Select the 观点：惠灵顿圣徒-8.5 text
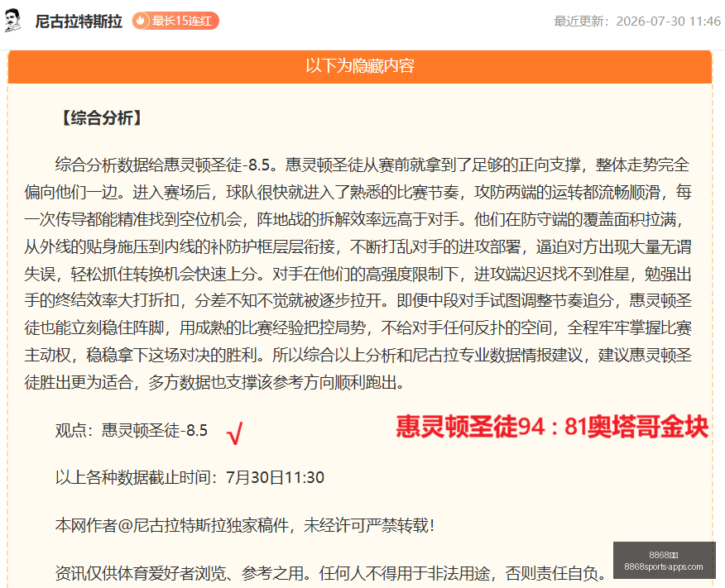 pyautogui.click(x=132, y=431)
